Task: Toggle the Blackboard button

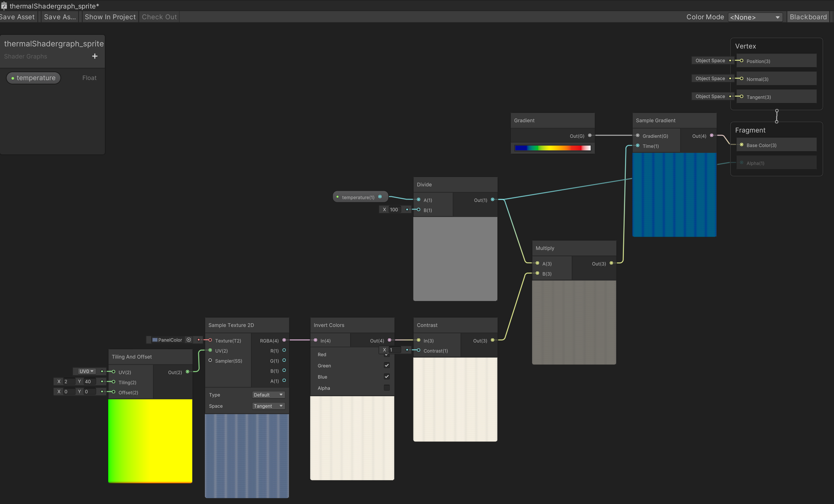Action: click(x=808, y=17)
